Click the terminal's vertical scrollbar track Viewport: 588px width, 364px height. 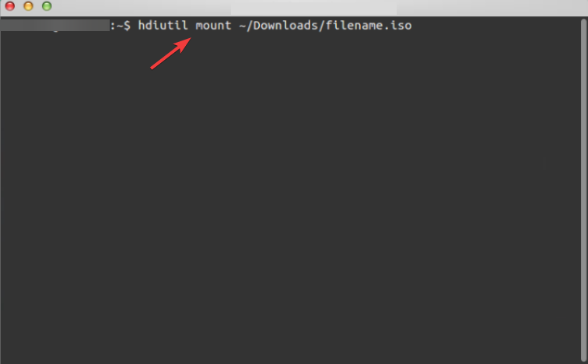click(583, 190)
